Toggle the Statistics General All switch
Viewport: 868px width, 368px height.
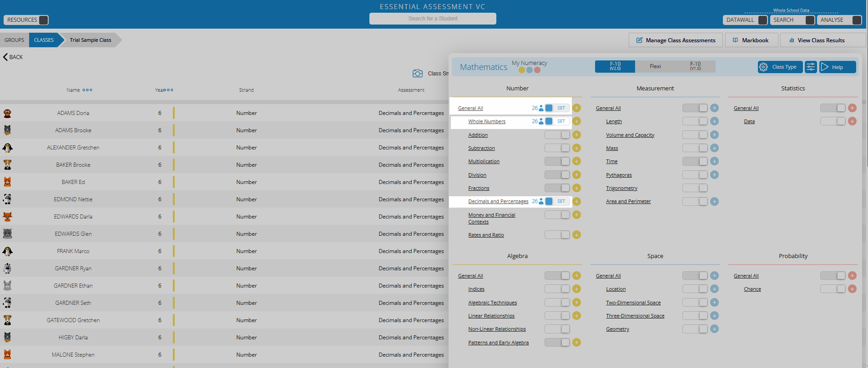click(833, 108)
